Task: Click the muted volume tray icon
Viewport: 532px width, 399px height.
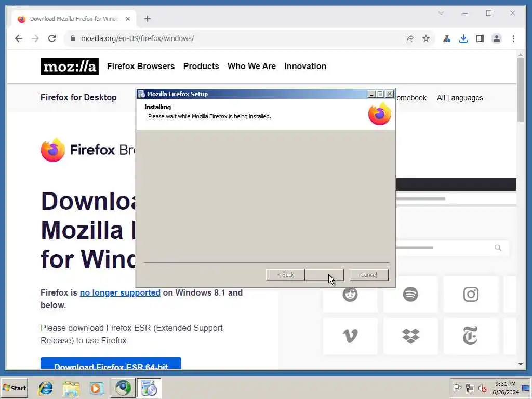Action: (482, 388)
